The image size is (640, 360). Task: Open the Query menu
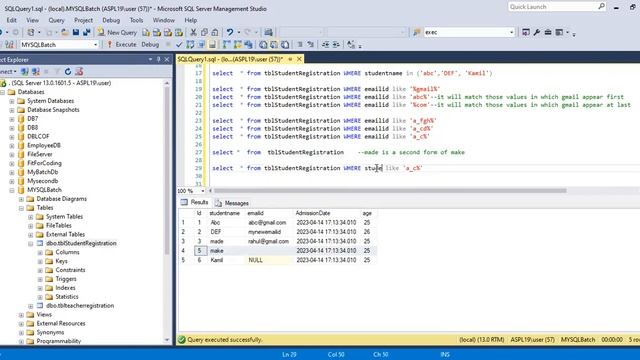pyautogui.click(x=56, y=20)
